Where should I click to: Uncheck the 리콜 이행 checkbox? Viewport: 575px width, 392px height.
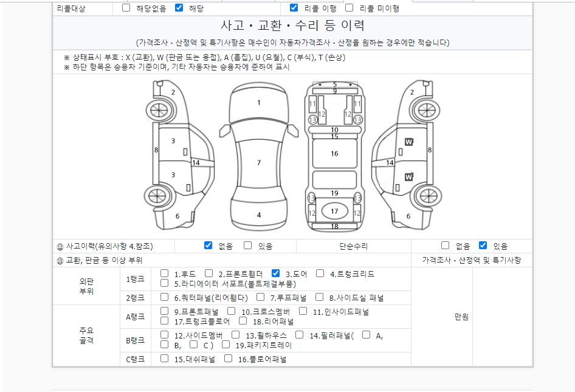294,8
